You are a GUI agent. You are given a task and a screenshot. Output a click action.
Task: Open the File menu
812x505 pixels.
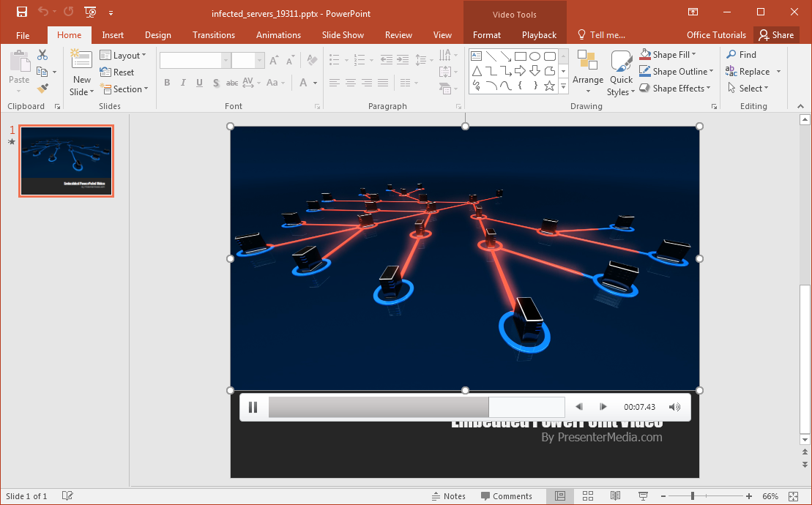click(23, 35)
